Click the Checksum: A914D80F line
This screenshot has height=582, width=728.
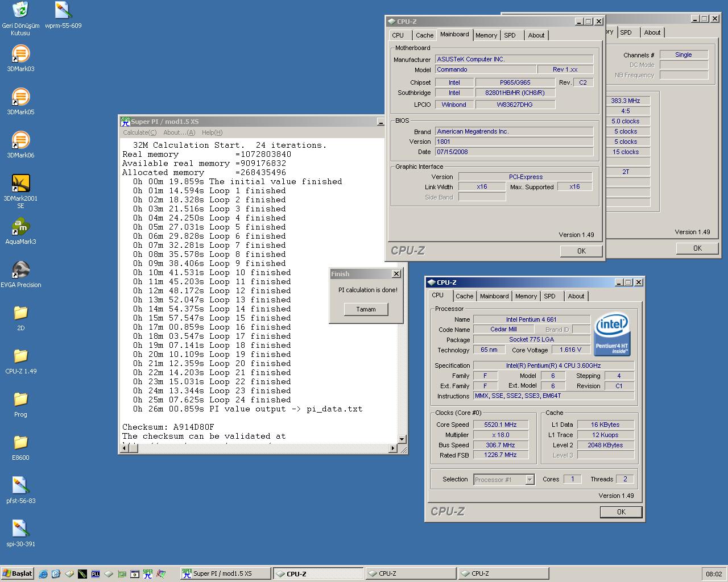(168, 427)
